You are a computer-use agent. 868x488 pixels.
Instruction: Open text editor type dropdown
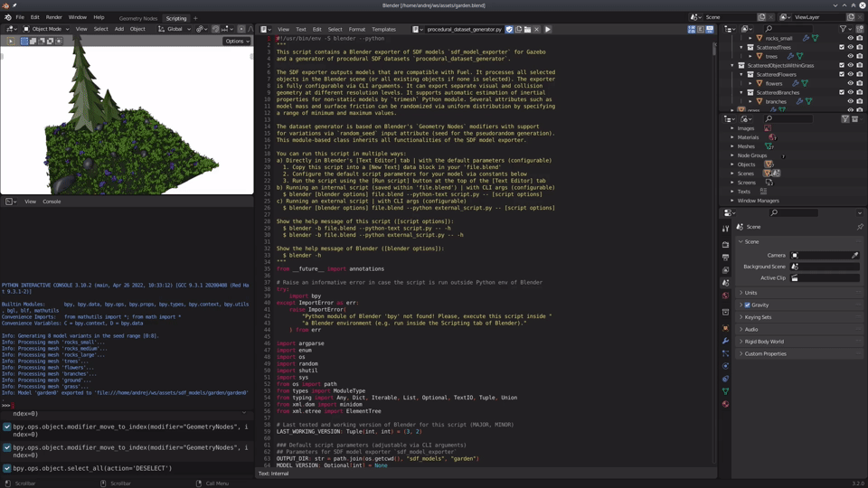pyautogui.click(x=266, y=29)
